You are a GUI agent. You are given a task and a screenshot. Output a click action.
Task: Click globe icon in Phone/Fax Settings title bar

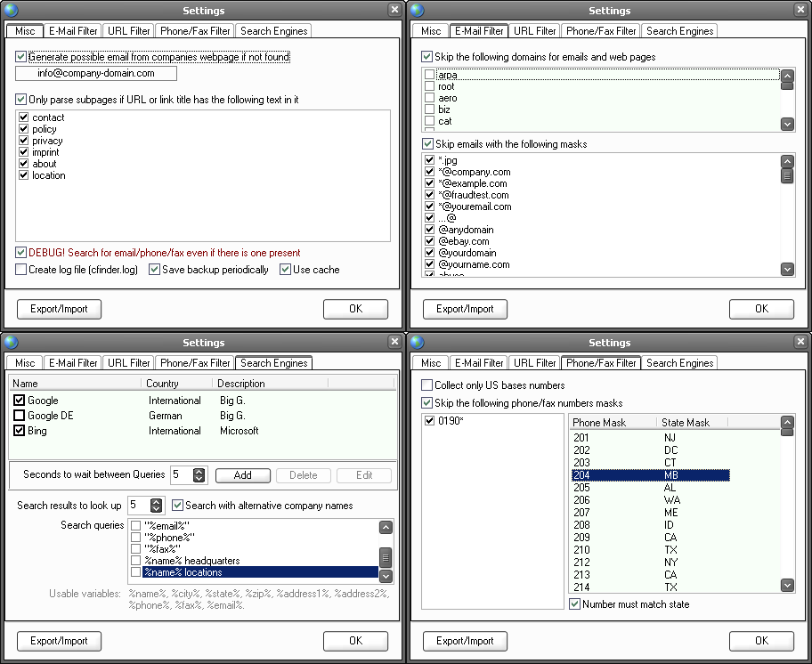pos(417,342)
